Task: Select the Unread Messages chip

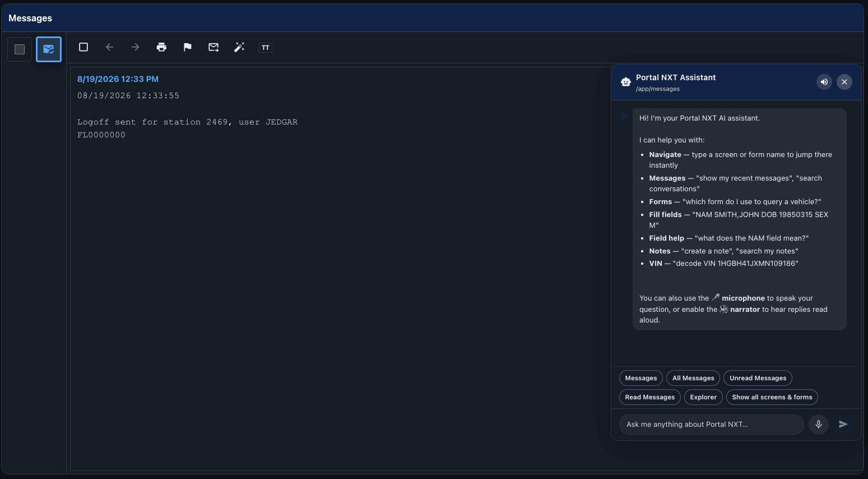Action: click(x=758, y=378)
